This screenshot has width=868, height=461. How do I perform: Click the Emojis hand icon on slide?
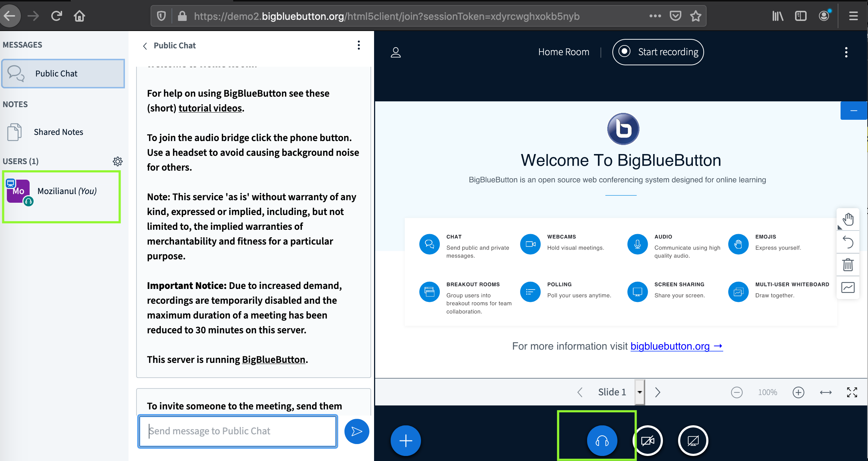(738, 244)
